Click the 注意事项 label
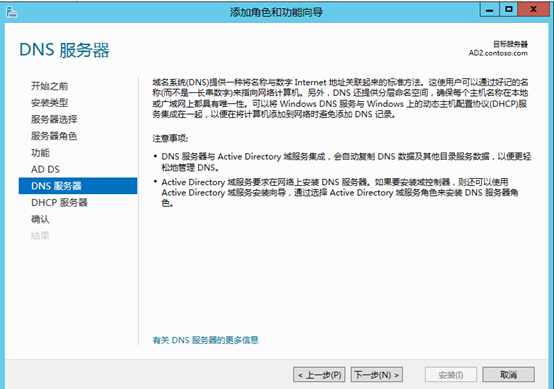Image resolution: width=554 pixels, height=389 pixels. (x=170, y=138)
